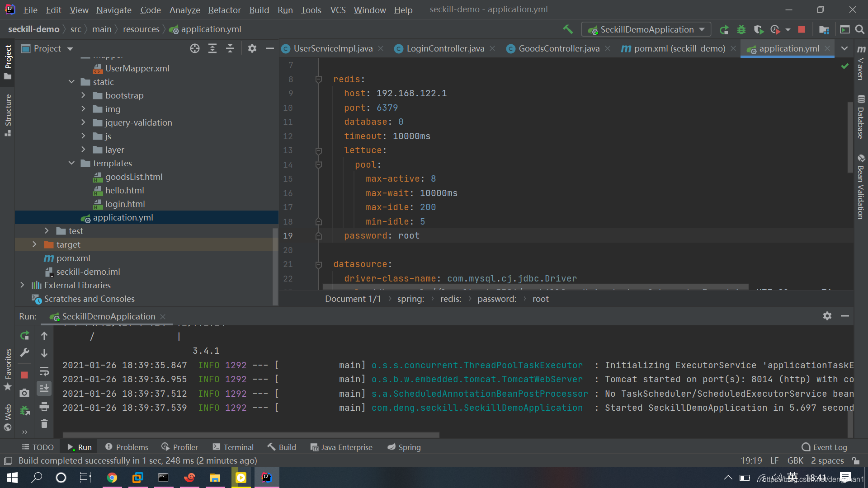Toggle tool window bars button
868x488 pixels.
8,460
